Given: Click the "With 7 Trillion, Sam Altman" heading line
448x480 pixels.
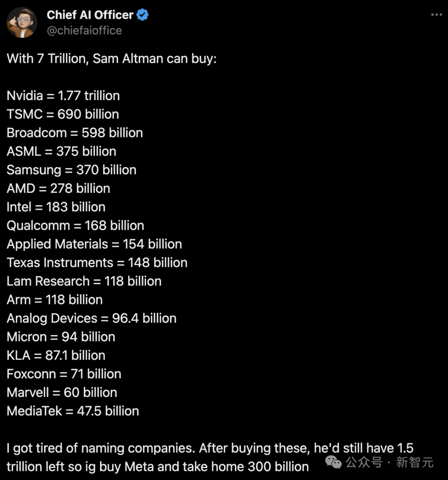Looking at the screenshot, I should (112, 59).
